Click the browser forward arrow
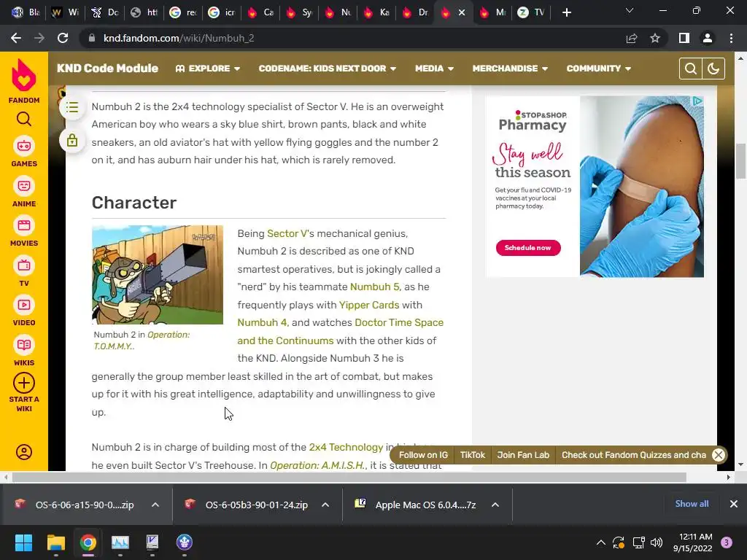The image size is (747, 560). coord(39,38)
